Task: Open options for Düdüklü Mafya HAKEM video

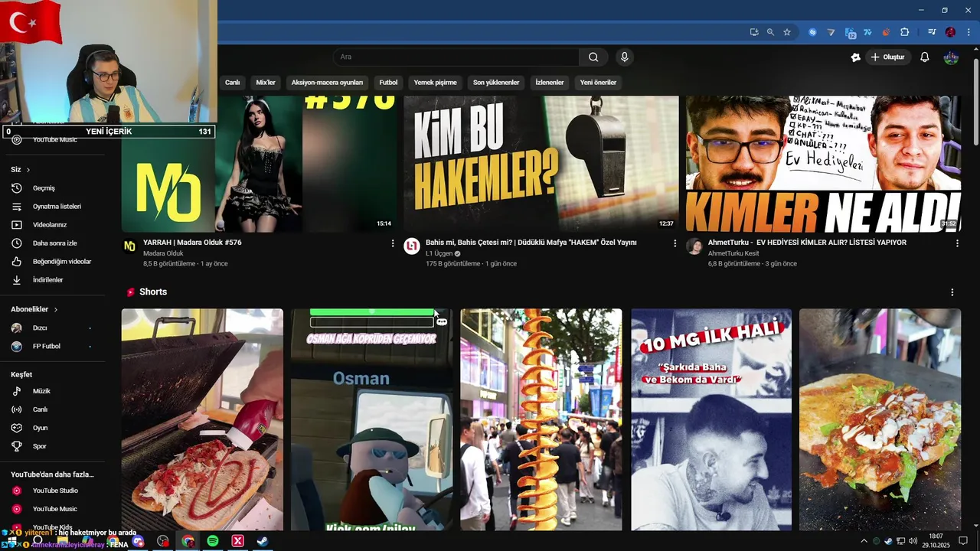Action: click(675, 243)
